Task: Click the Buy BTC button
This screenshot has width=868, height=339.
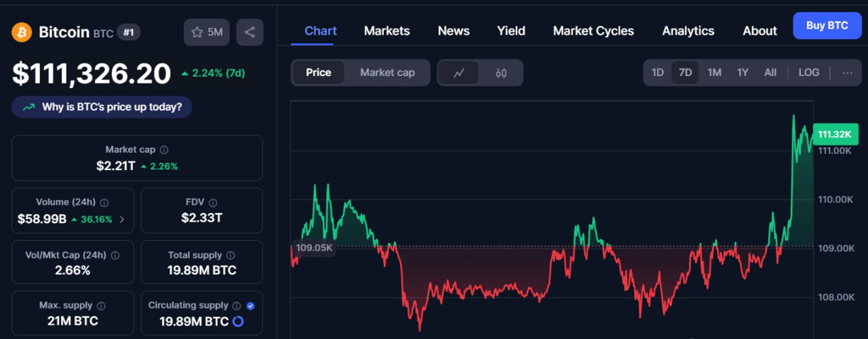Action: (x=827, y=26)
